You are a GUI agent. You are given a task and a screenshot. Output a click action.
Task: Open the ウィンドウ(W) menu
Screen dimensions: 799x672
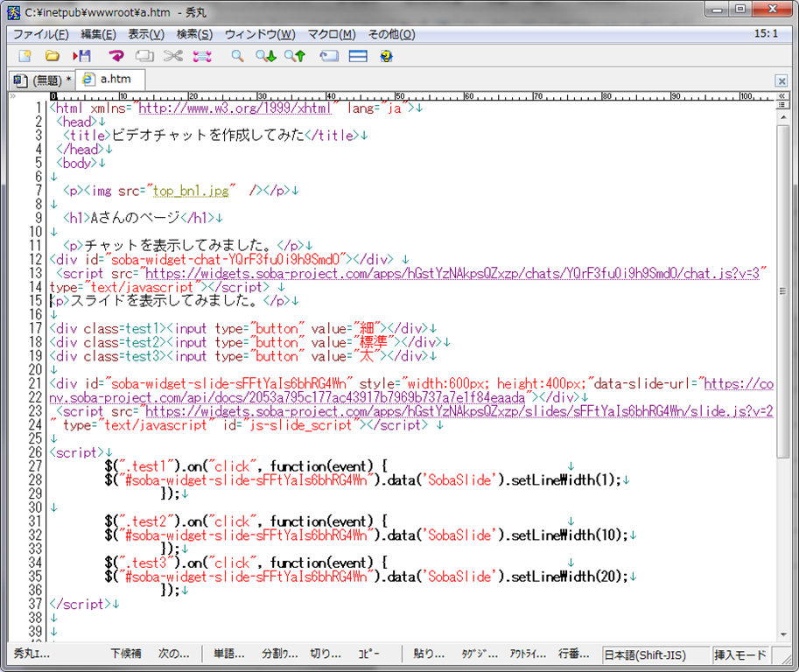point(260,34)
